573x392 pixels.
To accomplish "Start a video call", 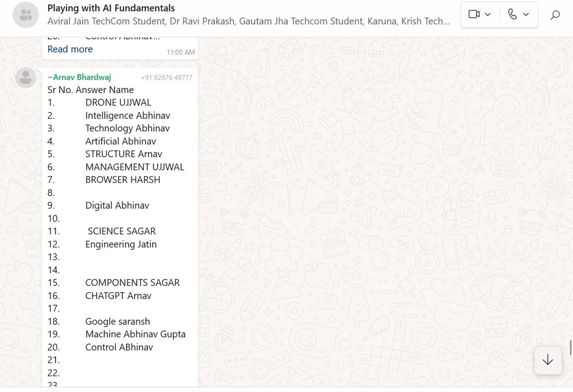I will click(474, 15).
